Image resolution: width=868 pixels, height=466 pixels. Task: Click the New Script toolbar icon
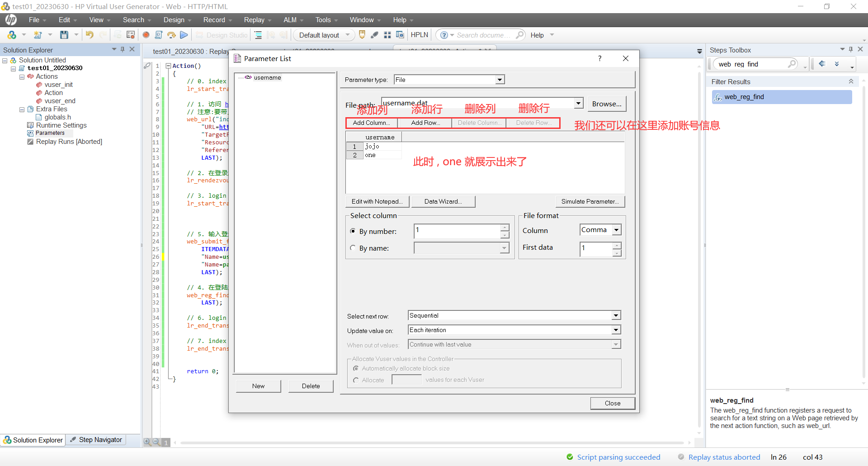(x=38, y=35)
